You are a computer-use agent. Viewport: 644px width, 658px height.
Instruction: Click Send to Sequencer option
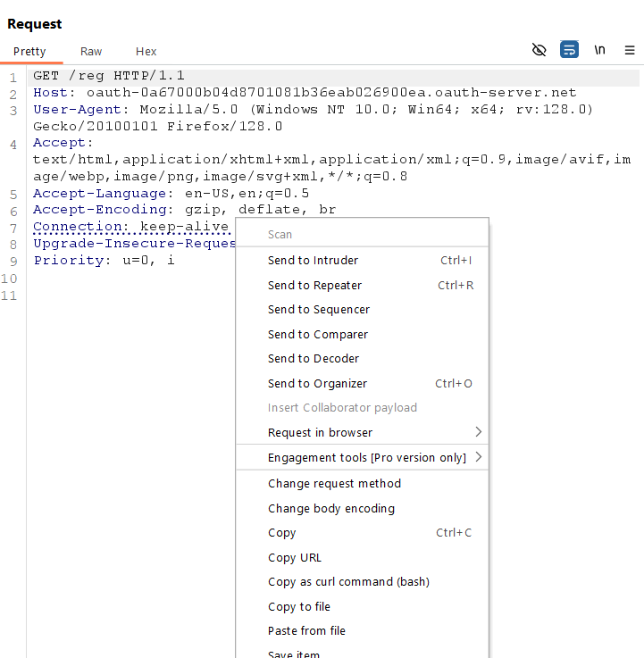[318, 310]
